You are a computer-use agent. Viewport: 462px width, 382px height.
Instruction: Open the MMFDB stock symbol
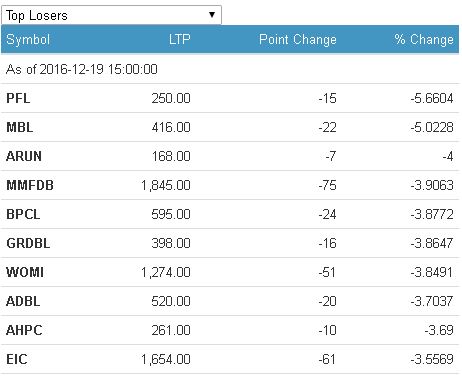[x=30, y=185]
